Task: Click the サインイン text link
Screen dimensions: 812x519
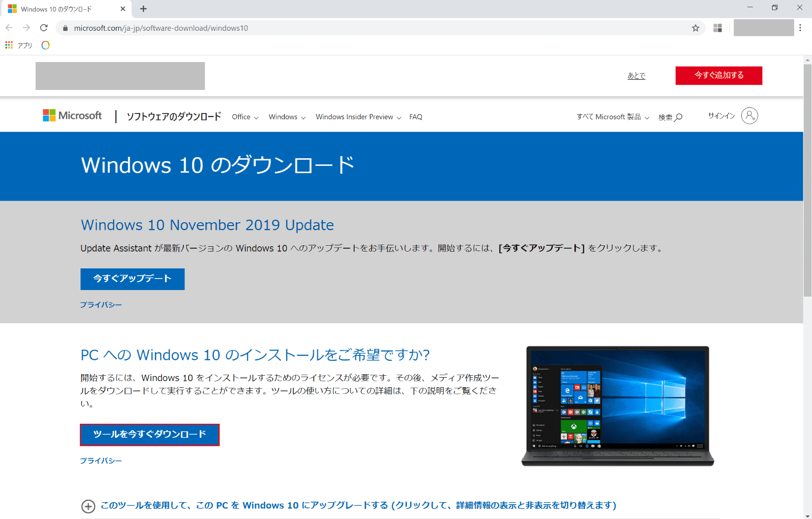Action: point(722,115)
